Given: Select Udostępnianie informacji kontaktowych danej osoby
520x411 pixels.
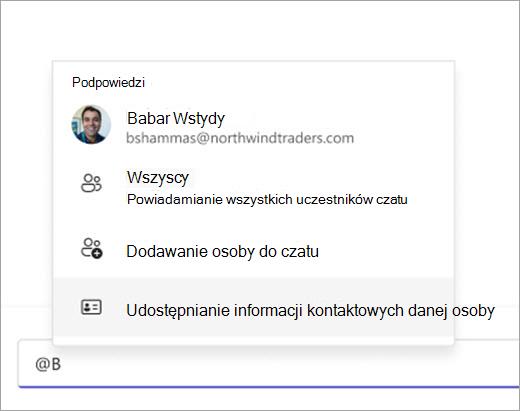Looking at the screenshot, I should (x=253, y=307).
